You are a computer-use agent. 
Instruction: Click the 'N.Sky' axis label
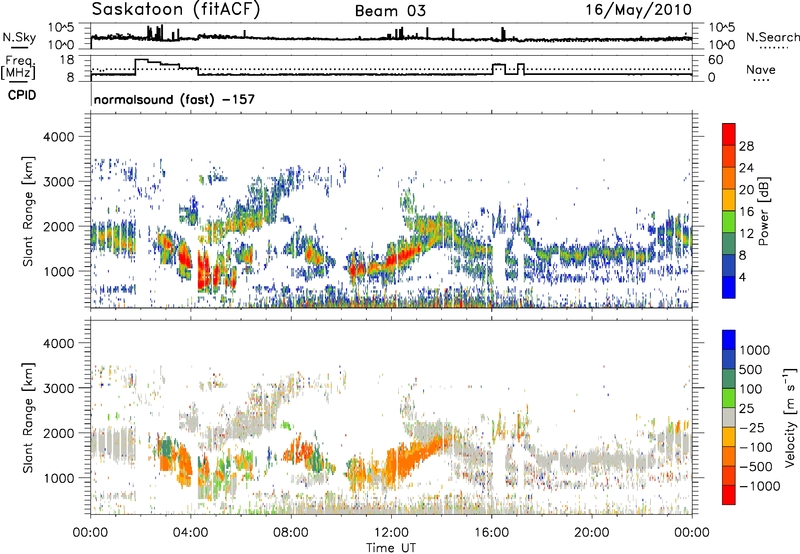19,37
